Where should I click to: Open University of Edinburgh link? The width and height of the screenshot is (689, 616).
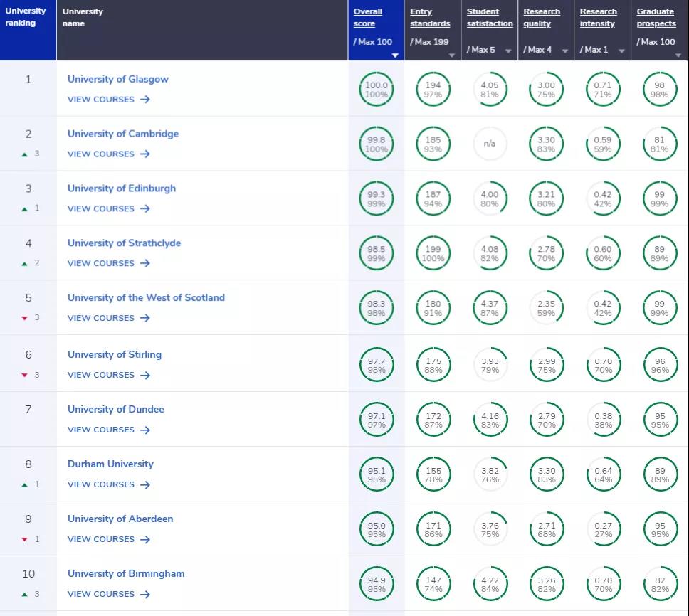[122, 188]
